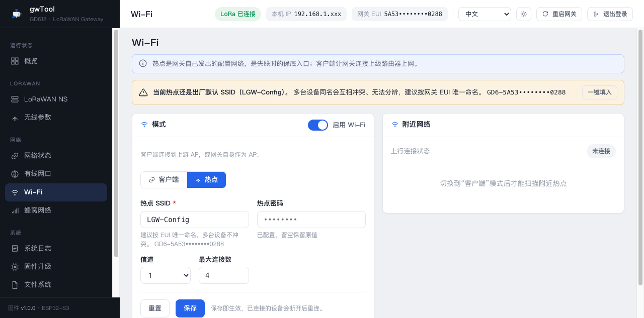644x318 pixels.
Task: Click the 退出登录 logout button
Action: (610, 14)
